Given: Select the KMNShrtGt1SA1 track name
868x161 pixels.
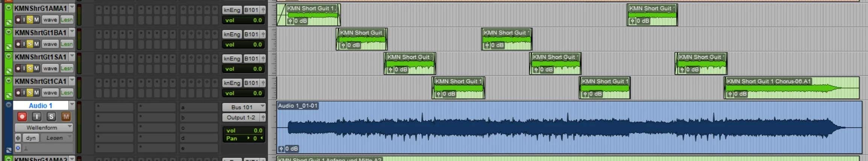Looking at the screenshot, I should (x=41, y=57).
